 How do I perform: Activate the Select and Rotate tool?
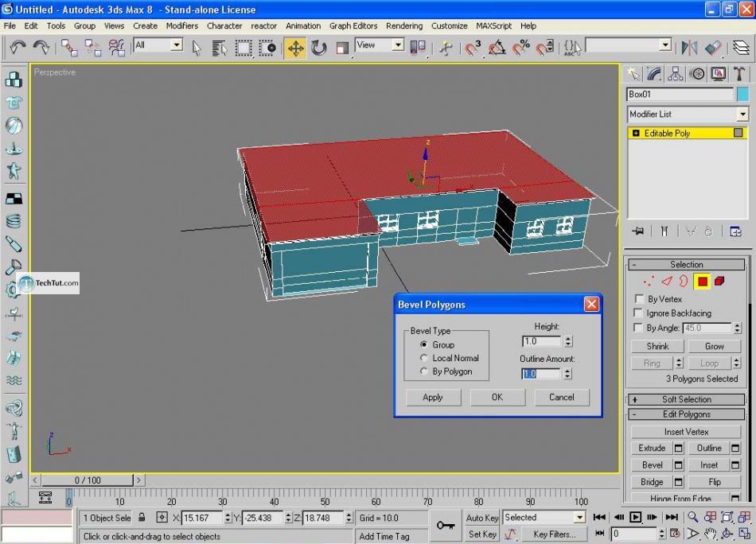pyautogui.click(x=318, y=48)
